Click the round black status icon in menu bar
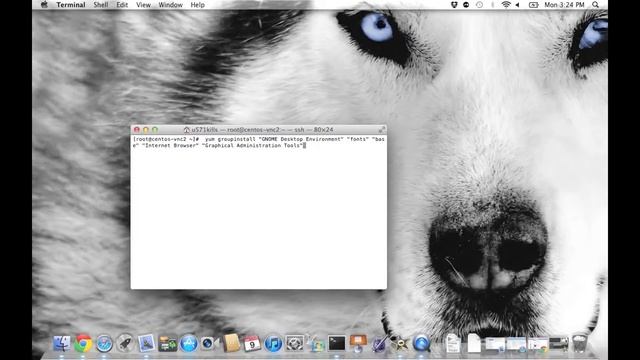 click(x=466, y=5)
